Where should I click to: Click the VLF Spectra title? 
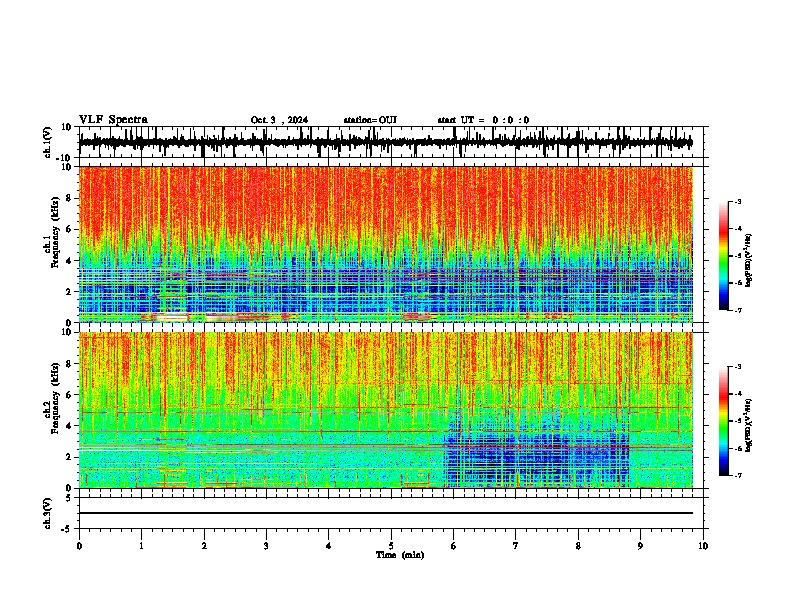tap(113, 120)
